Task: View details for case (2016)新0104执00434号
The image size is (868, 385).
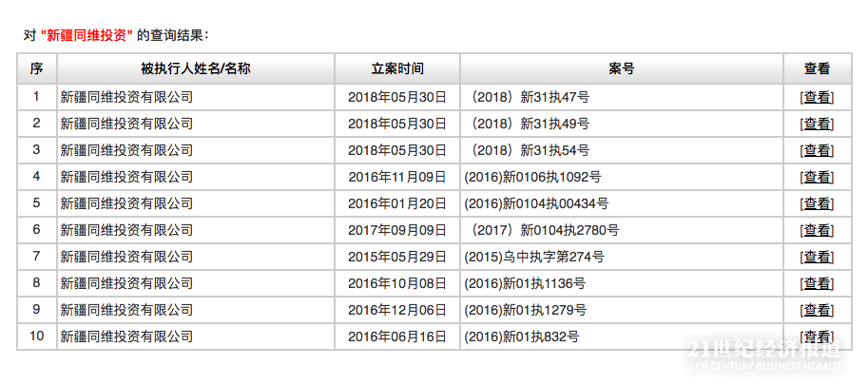Action: tap(817, 203)
